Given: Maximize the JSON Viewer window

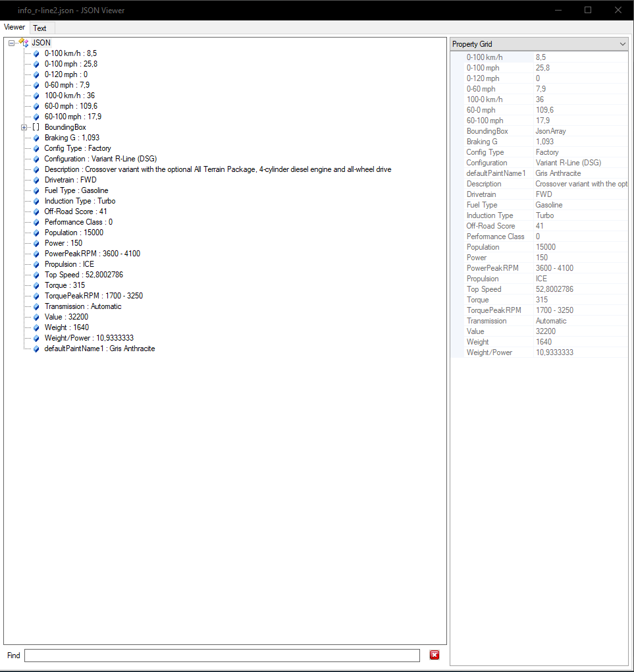Looking at the screenshot, I should [588, 10].
